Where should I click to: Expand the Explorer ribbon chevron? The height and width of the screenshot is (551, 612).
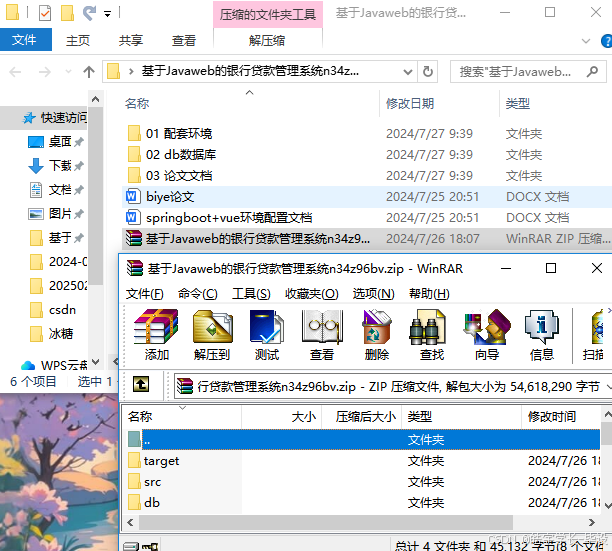(586, 41)
